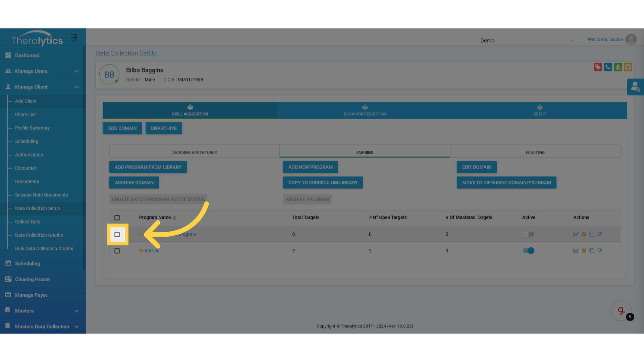Tick the Berries program checkbox
Image resolution: width=644 pixels, height=362 pixels.
(117, 251)
